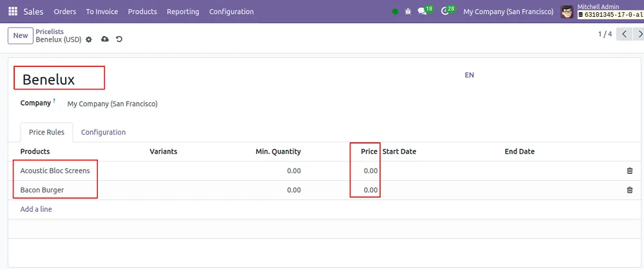Screen dimensions: 644x269
Task: Open the To Invoice menu
Action: pyautogui.click(x=102, y=12)
